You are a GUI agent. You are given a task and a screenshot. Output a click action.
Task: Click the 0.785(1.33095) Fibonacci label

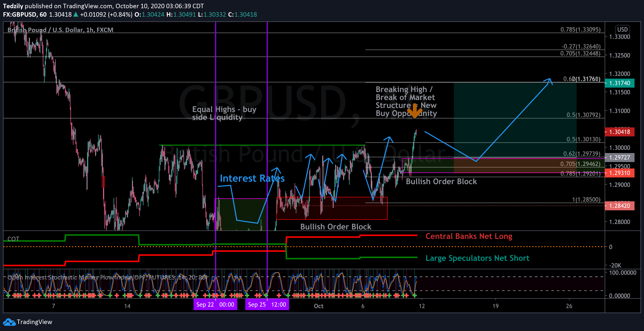pyautogui.click(x=580, y=29)
